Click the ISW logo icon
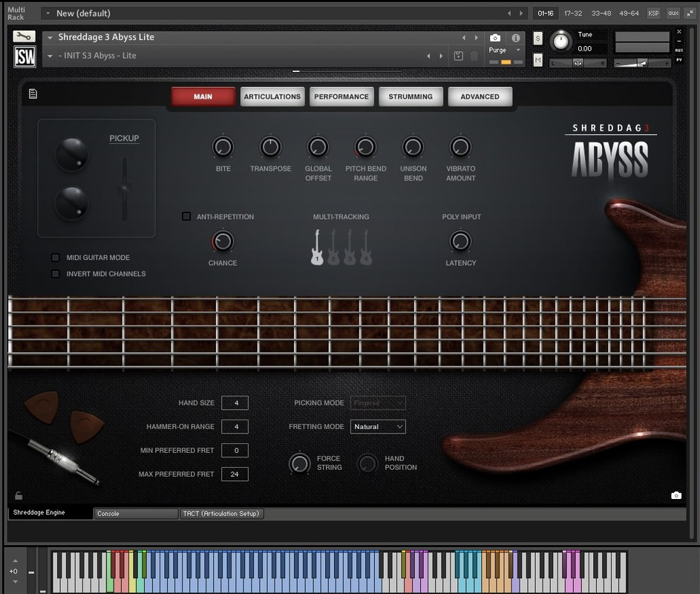 (x=24, y=56)
